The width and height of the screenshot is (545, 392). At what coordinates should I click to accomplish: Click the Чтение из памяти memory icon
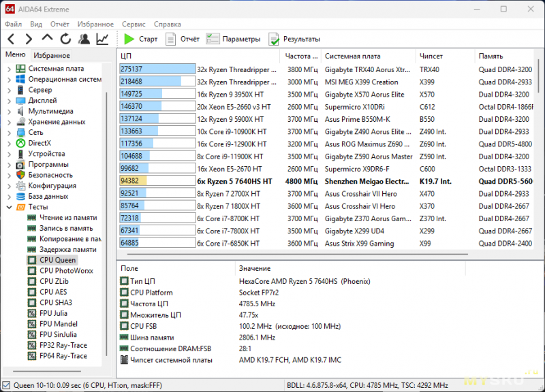coord(32,218)
